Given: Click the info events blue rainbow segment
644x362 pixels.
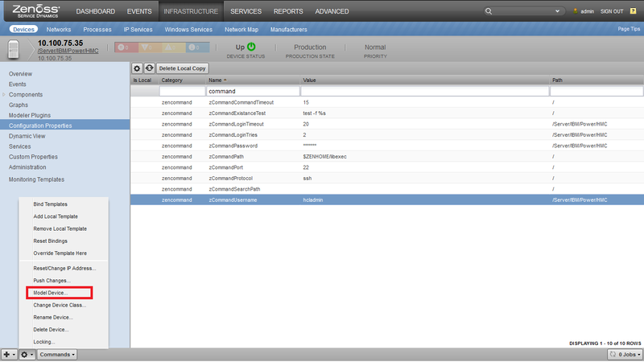Looking at the screenshot, I should tap(197, 47).
